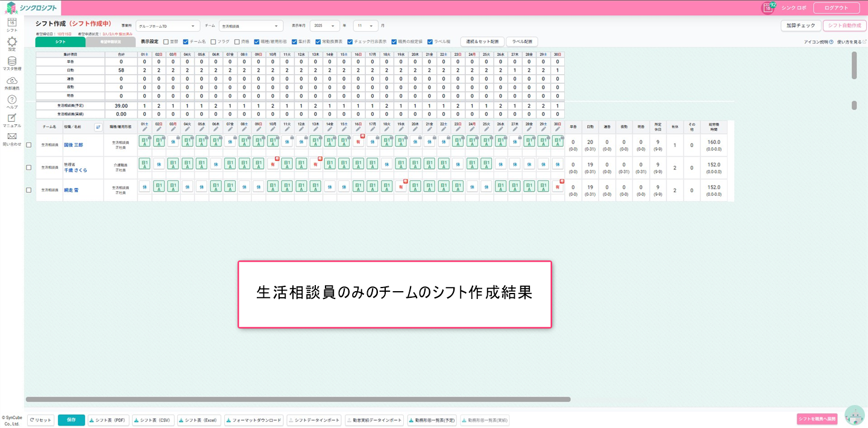Expand the チーム dropdown
The image size is (868, 428).
point(251,26)
